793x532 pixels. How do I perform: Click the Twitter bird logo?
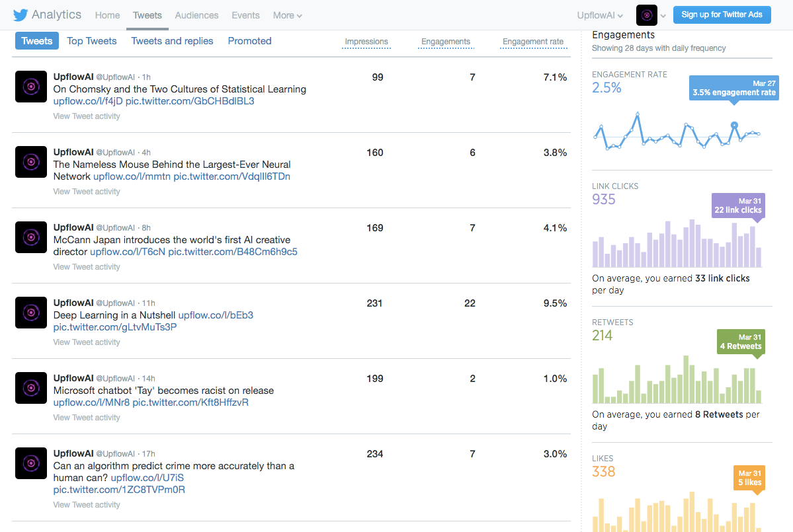click(x=21, y=15)
